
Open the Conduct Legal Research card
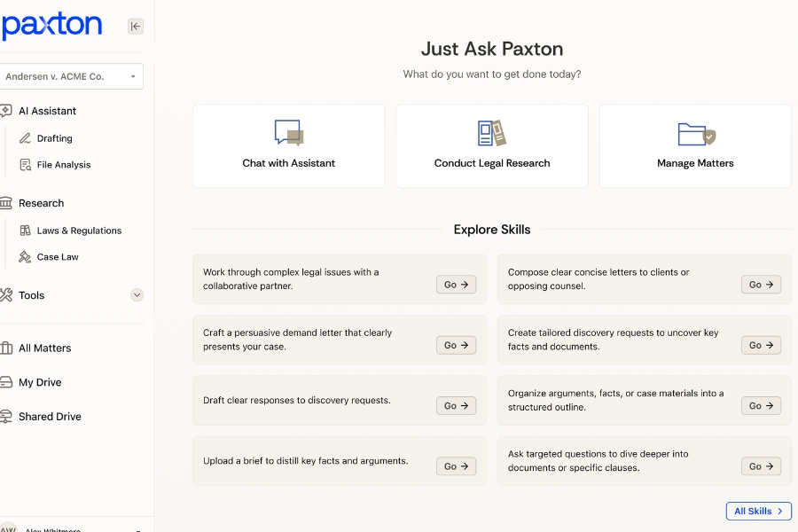pyautogui.click(x=491, y=146)
